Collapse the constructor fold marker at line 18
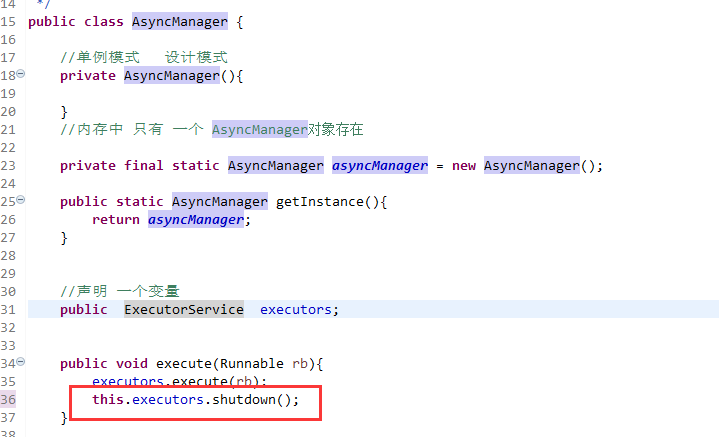Viewport: 719px width, 437px height. coord(21,73)
